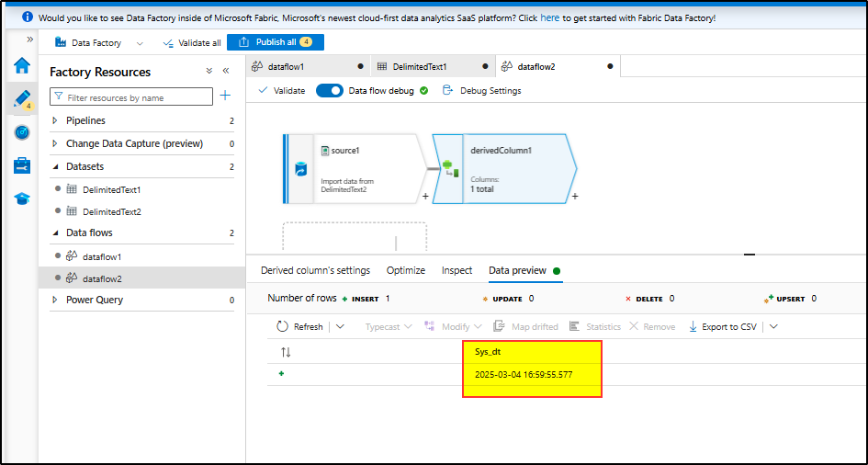
Task: Click Map drifted
Action: pos(525,326)
